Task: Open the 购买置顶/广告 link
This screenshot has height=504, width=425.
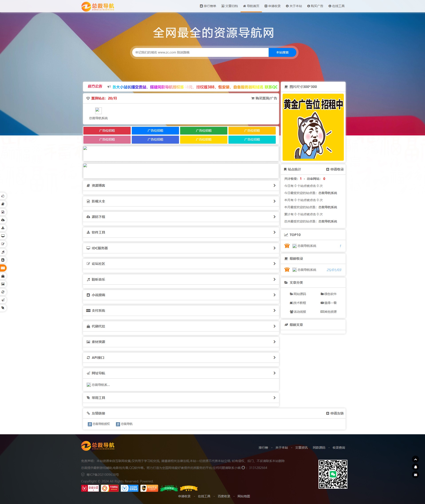Action: click(264, 98)
